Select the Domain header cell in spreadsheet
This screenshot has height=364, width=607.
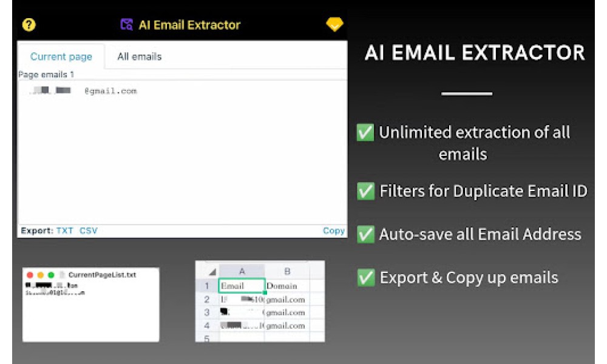tap(287, 286)
